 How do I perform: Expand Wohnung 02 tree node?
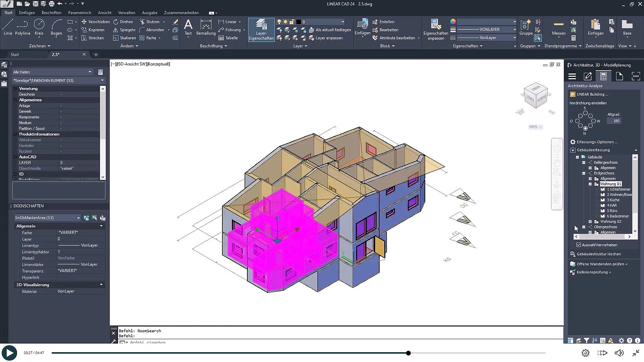(590, 222)
